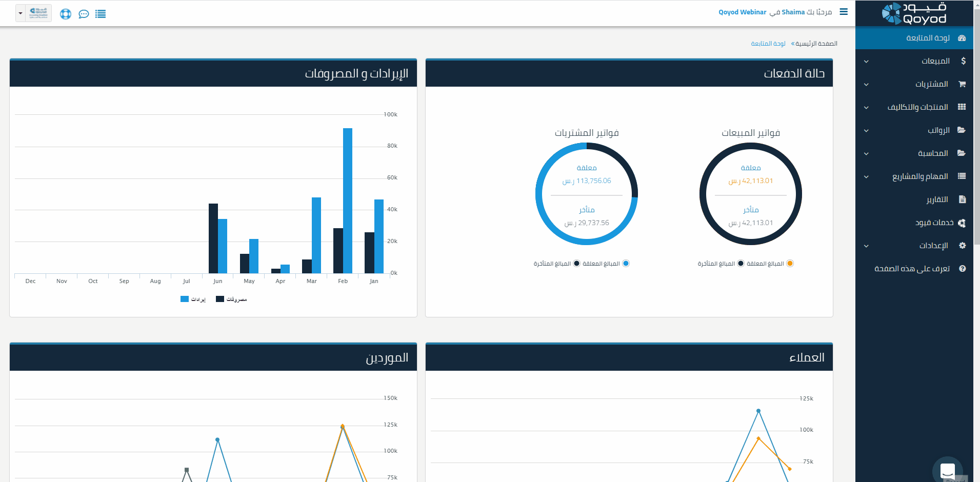Click the blue إيرادات legend color swatch
980x482 pixels.
click(185, 299)
